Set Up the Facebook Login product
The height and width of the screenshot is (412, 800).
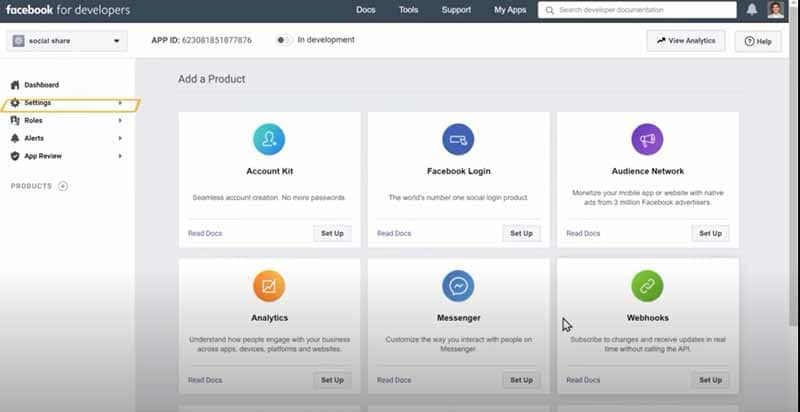pos(521,234)
